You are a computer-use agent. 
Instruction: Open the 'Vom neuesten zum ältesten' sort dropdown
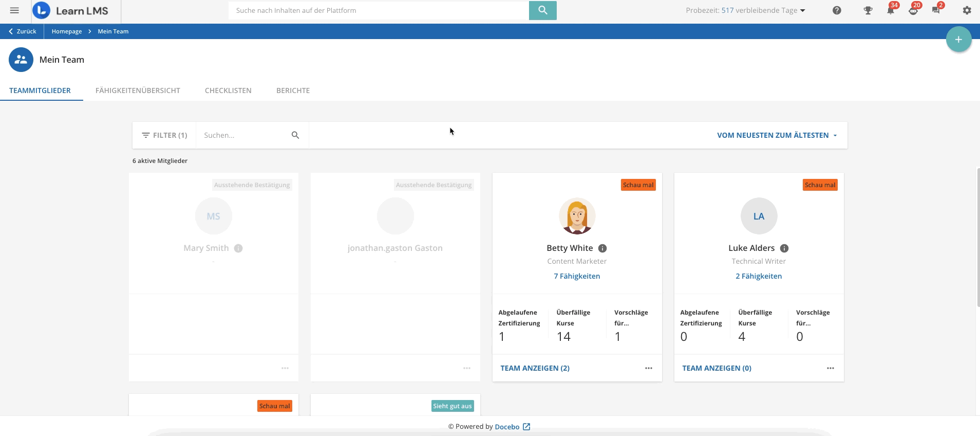click(x=777, y=135)
